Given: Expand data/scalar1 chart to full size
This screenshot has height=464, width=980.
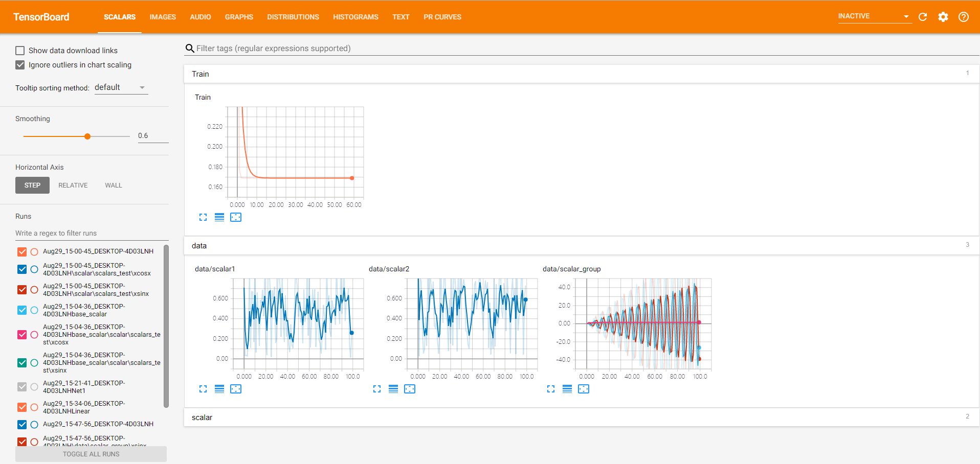Looking at the screenshot, I should [203, 389].
